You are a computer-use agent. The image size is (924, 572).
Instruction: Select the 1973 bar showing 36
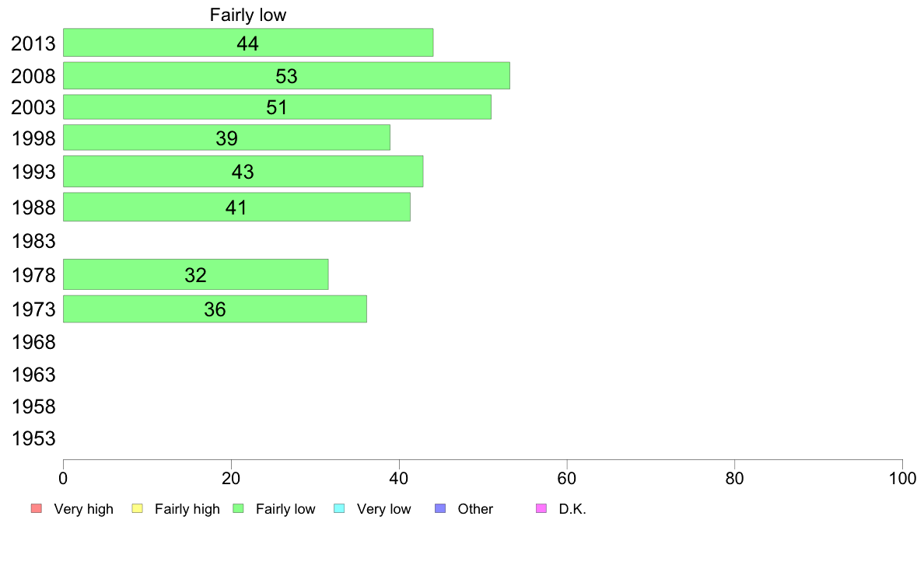[x=215, y=309]
